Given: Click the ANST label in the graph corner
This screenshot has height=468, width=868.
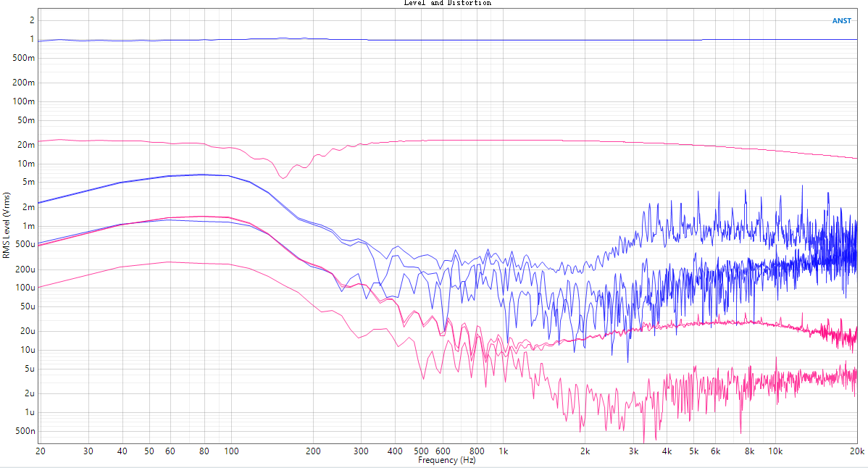Looking at the screenshot, I should pos(841,21).
